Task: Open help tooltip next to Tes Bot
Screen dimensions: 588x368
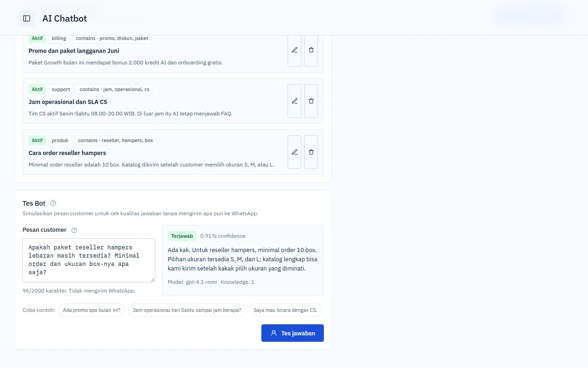Action: click(53, 203)
